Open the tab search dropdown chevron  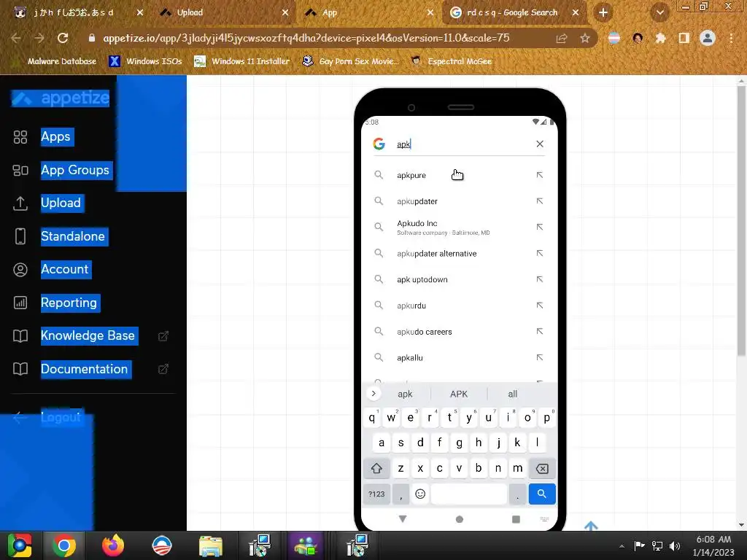click(x=660, y=13)
